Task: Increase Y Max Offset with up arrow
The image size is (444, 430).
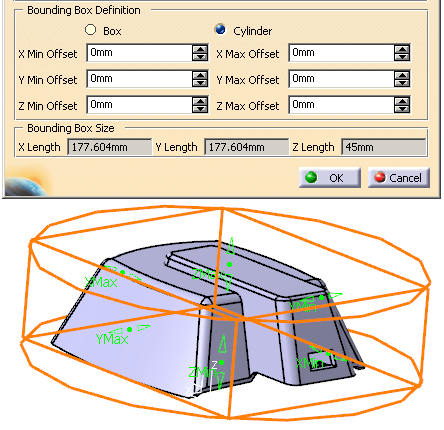Action: coord(402,75)
